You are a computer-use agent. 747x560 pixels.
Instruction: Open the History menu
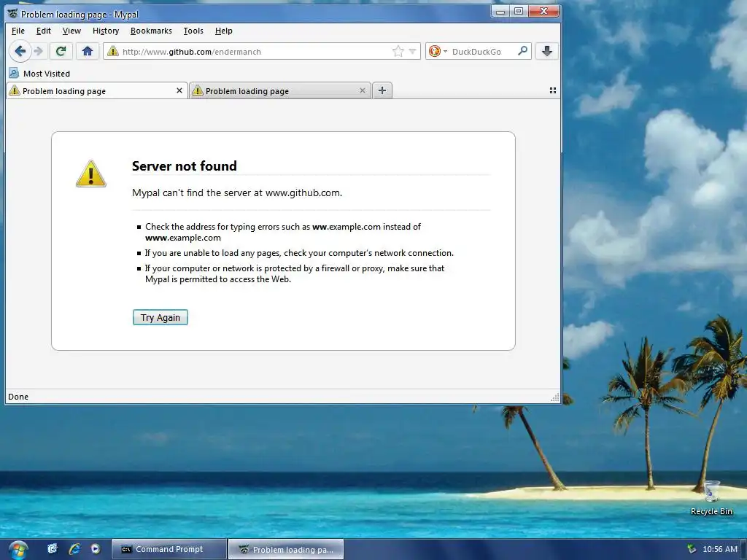[106, 31]
